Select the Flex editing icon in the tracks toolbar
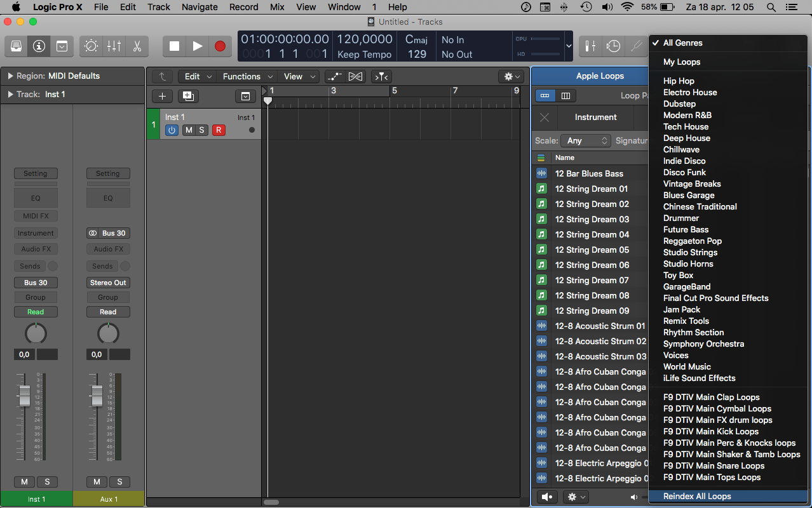 point(355,76)
